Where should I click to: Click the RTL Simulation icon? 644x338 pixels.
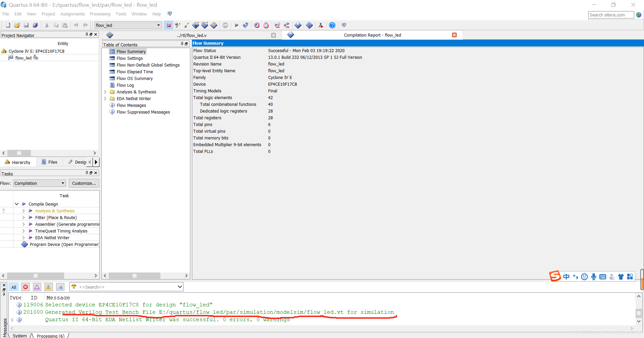coord(277,25)
